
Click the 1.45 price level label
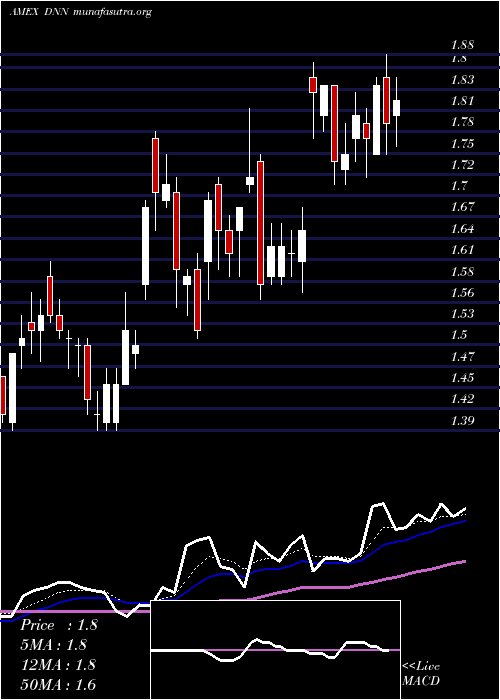pyautogui.click(x=462, y=378)
